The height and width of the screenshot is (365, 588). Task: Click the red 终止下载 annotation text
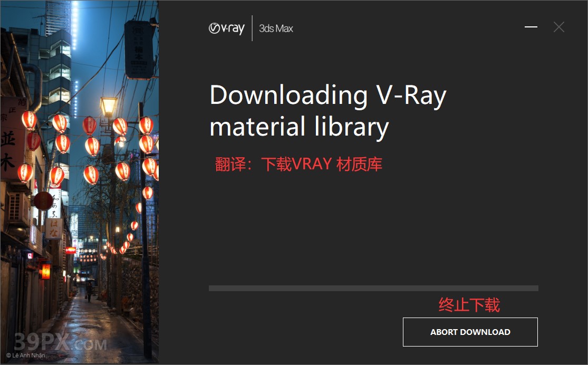tap(469, 304)
